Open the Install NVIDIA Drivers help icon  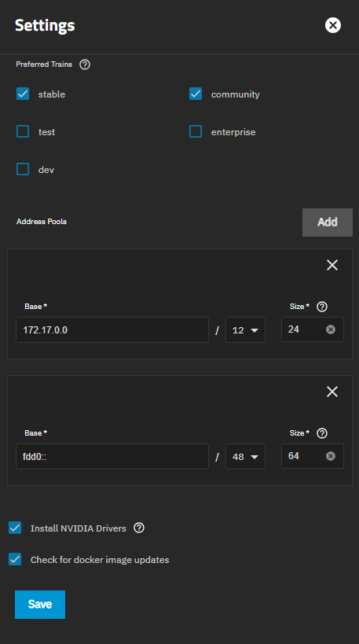click(x=139, y=528)
